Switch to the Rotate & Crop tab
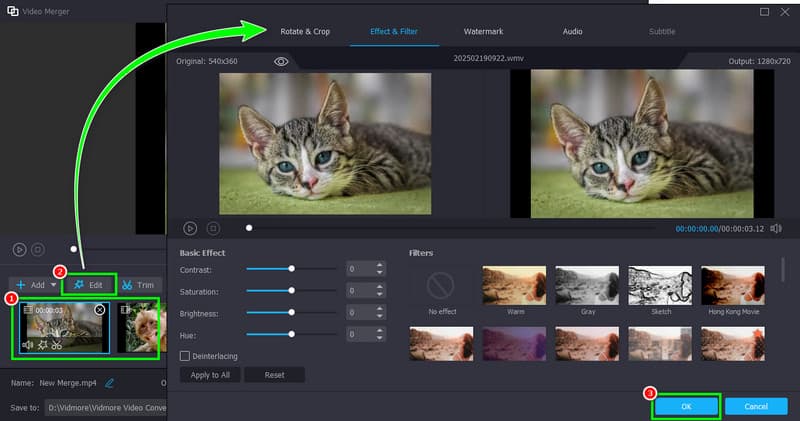Image resolution: width=800 pixels, height=421 pixels. 305,32
